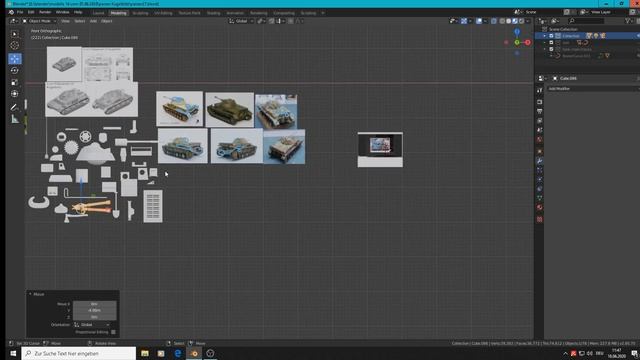
Task: Open the World properties tab
Action: (540, 140)
